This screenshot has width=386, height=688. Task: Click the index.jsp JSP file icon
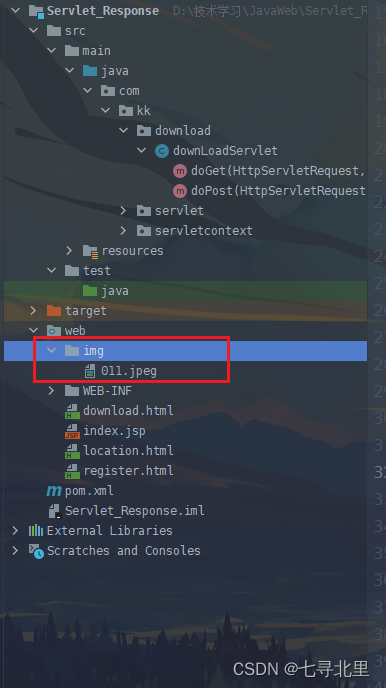point(72,431)
